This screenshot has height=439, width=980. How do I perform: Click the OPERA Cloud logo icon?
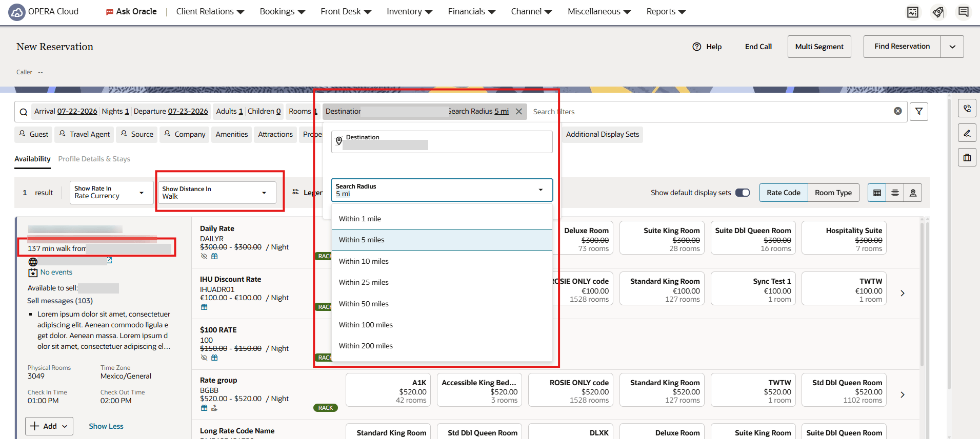tap(17, 12)
